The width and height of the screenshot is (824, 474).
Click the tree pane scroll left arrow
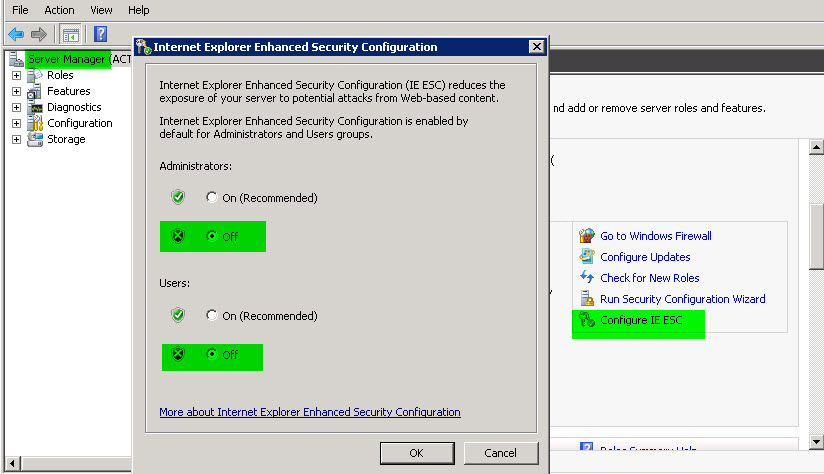click(x=13, y=463)
